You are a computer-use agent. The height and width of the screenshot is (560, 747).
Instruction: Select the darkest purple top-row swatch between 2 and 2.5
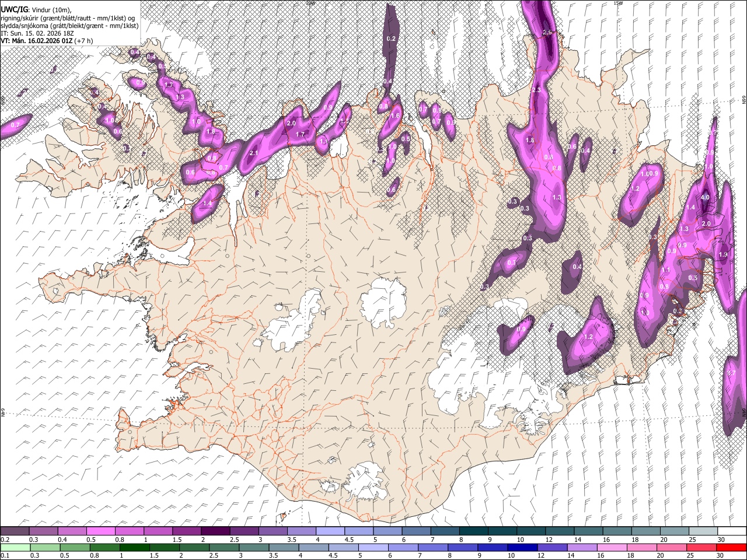tap(215, 531)
